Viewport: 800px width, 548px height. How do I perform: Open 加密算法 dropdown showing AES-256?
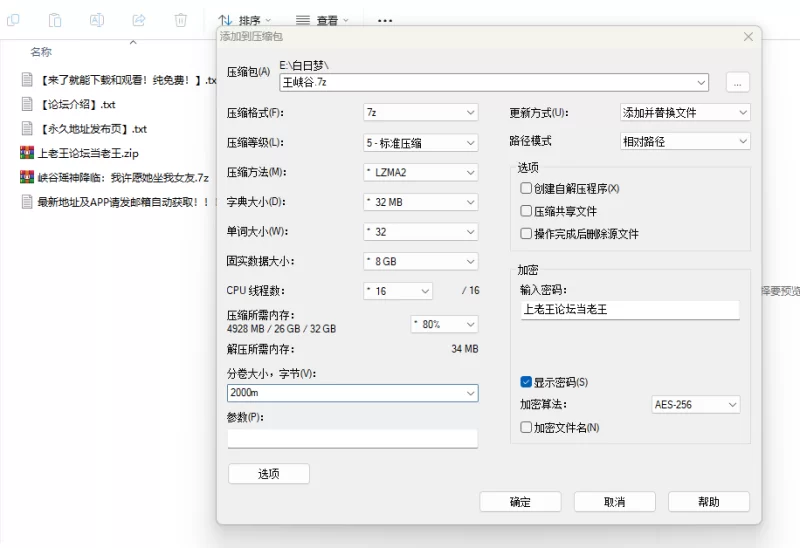click(696, 405)
